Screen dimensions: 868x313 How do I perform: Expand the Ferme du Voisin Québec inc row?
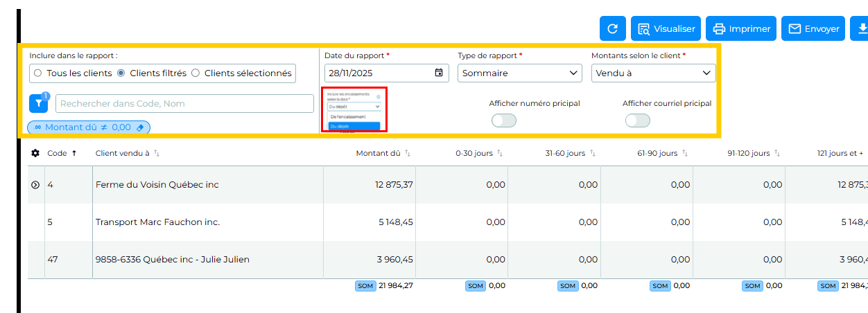(x=35, y=185)
